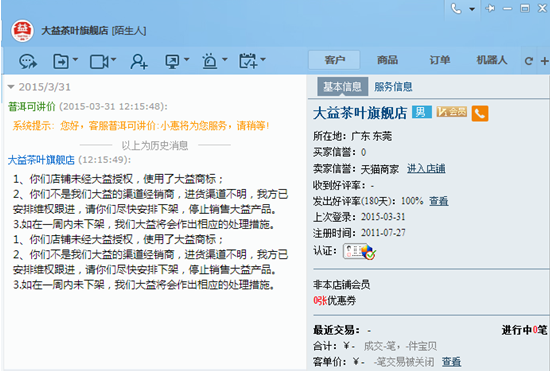Click the orange phone call button
Image resolution: width=550 pixels, height=371 pixels.
pyautogui.click(x=480, y=113)
